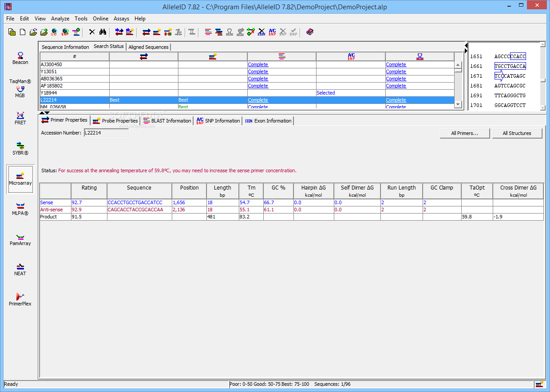The width and height of the screenshot is (550, 392).
Task: Select the PrimerPlex assay in sidebar
Action: 20,300
